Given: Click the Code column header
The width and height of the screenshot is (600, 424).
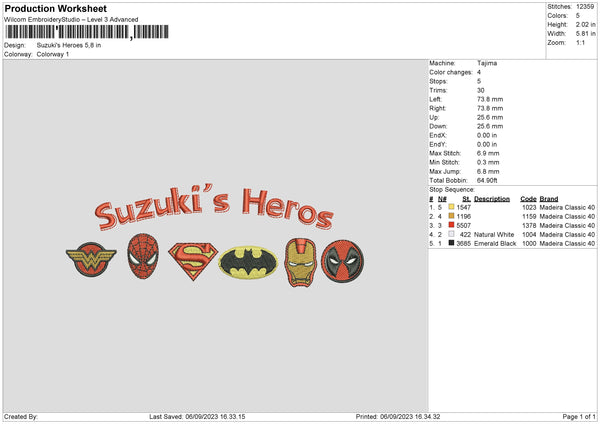Looking at the screenshot, I should [x=529, y=198].
